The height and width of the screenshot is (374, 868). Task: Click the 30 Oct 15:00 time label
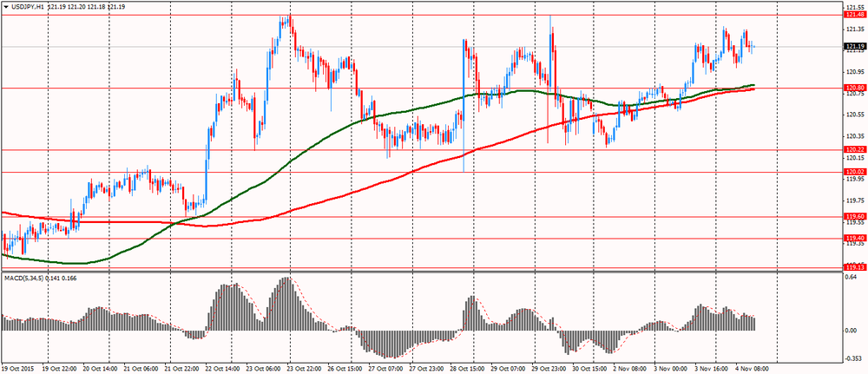(x=590, y=367)
